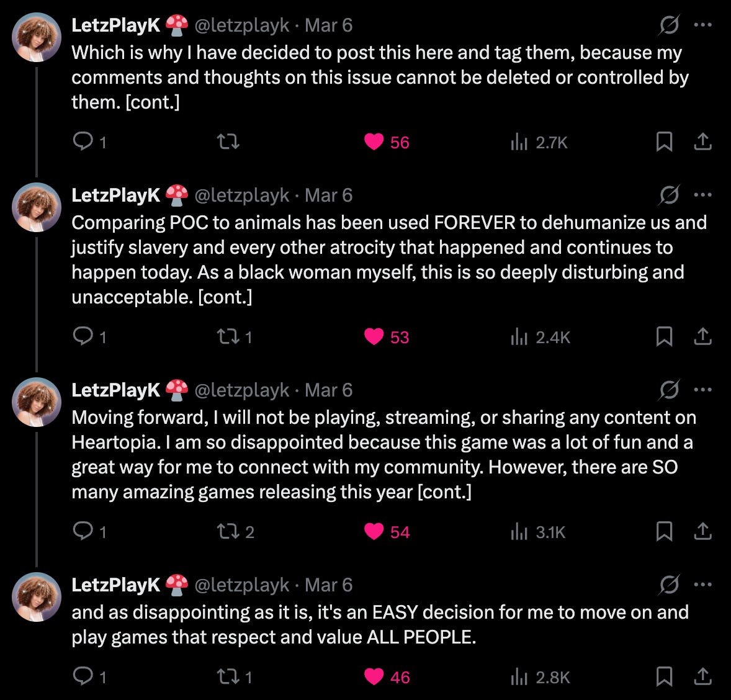This screenshot has height=700, width=731.
Task: Repost the tweet about posting here and tagging
Action: pyautogui.click(x=228, y=141)
